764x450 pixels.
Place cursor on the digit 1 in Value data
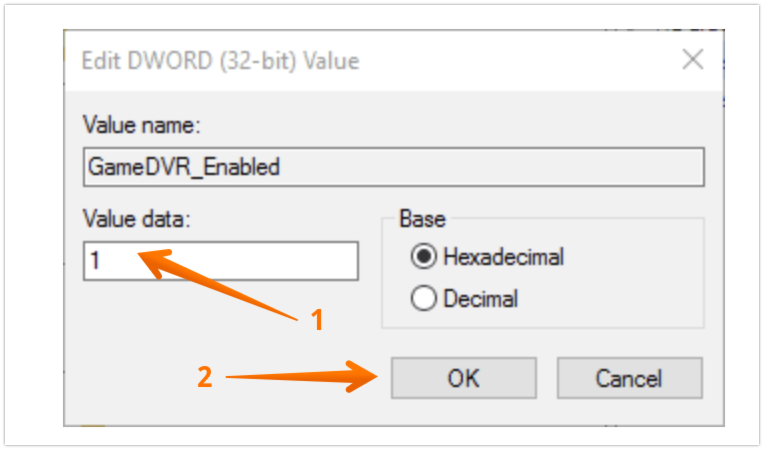point(95,261)
